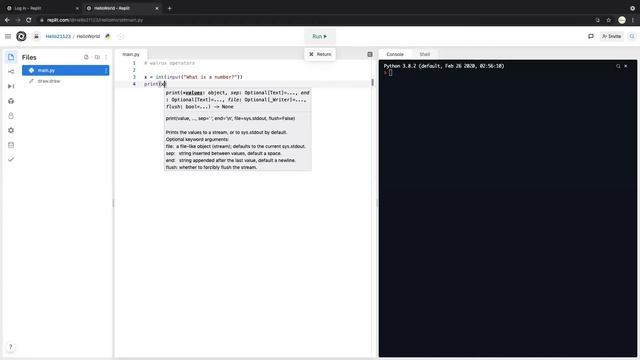This screenshot has height=360, width=640.
Task: Click the editor vertical scrollbar marker
Action: point(372,82)
